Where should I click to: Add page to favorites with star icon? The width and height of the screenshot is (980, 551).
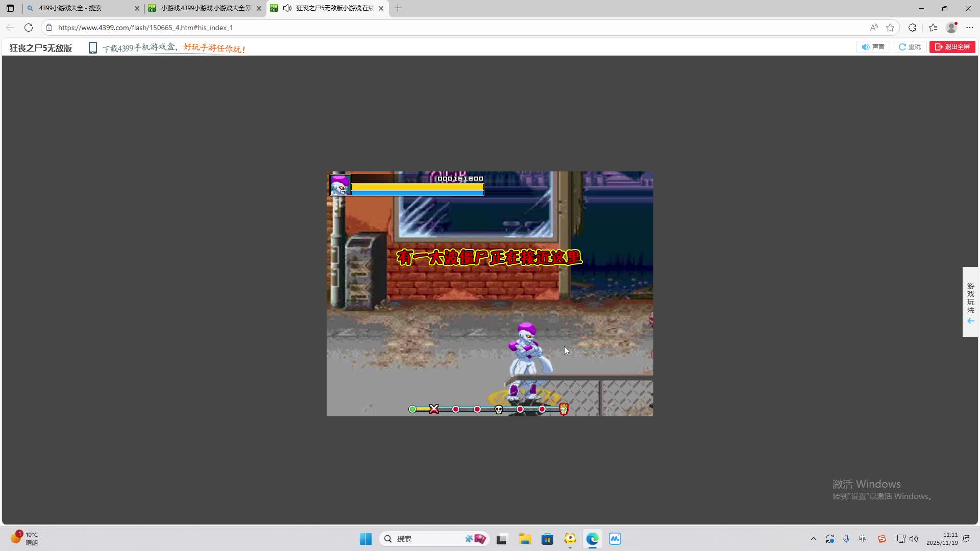point(890,28)
